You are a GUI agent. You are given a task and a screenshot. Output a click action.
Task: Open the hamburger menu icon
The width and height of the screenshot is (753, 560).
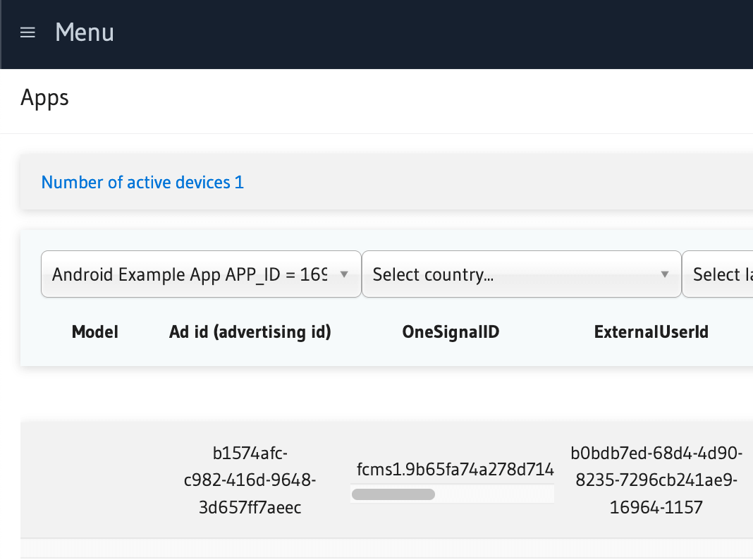pos(27,33)
